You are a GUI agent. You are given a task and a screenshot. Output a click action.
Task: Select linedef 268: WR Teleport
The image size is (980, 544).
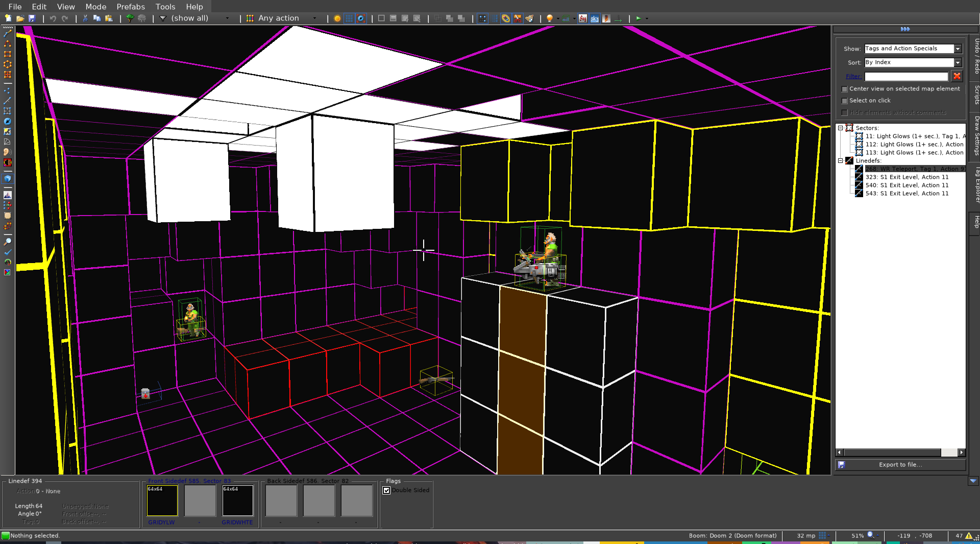click(915, 169)
